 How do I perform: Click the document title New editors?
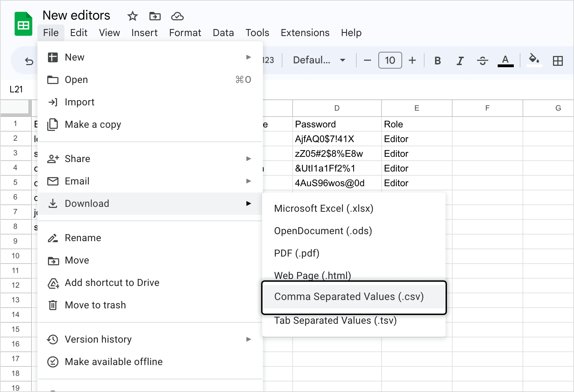(x=76, y=15)
